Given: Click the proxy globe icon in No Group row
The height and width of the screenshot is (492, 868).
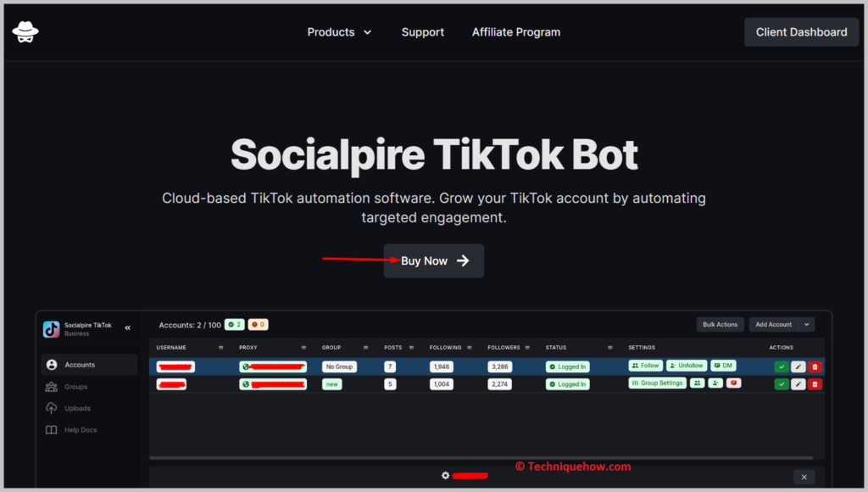Looking at the screenshot, I should coord(247,366).
